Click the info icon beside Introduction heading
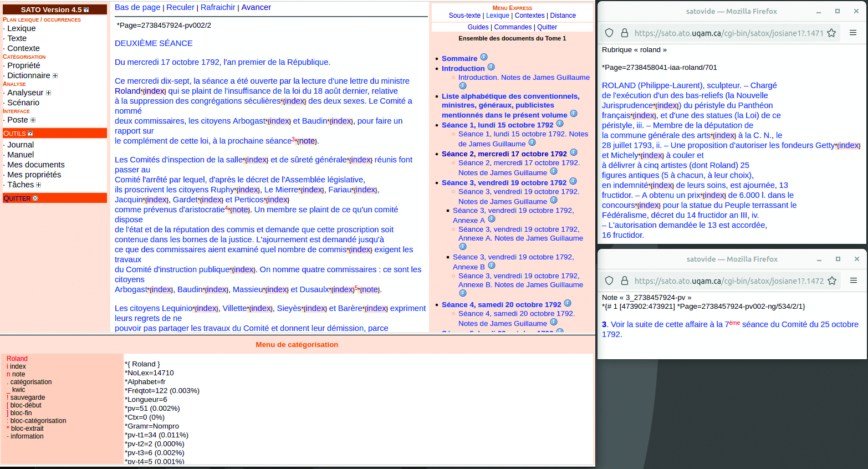 (x=491, y=67)
